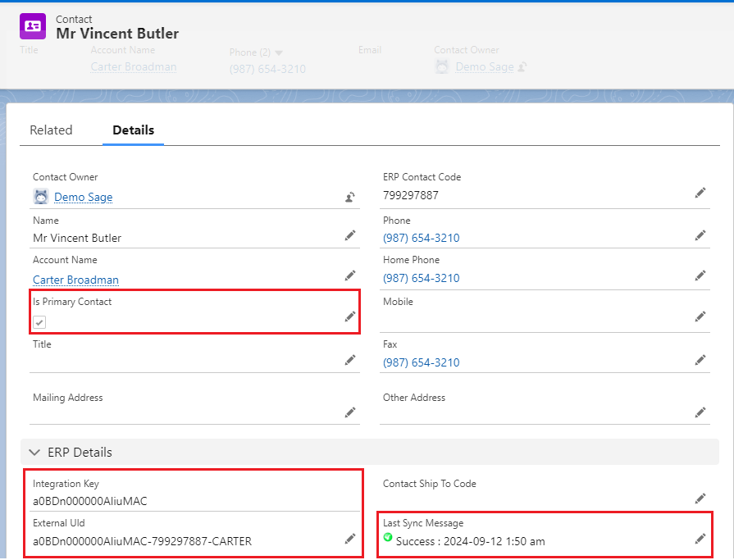Switch to the Related tab

pyautogui.click(x=51, y=130)
